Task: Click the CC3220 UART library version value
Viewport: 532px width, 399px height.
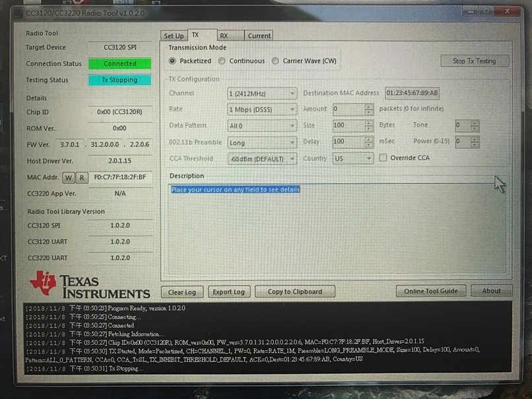Action: point(120,258)
